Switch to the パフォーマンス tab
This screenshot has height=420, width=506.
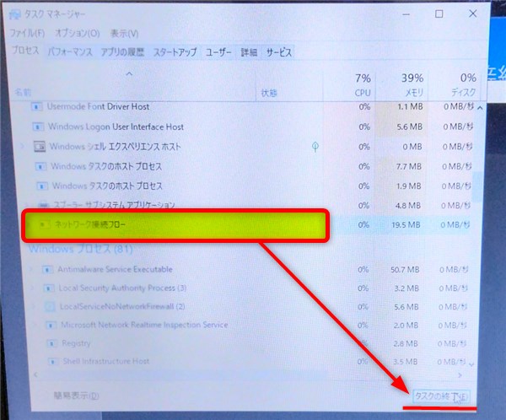(x=70, y=52)
